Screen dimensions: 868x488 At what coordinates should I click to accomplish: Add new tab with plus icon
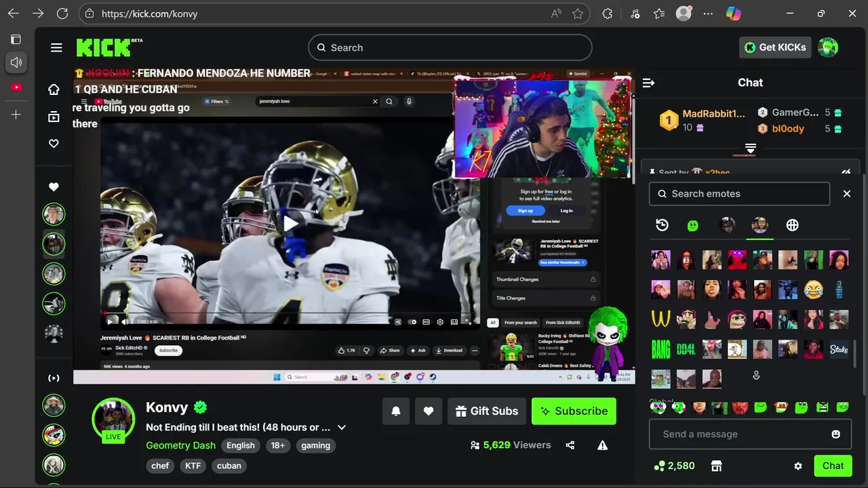tap(16, 115)
